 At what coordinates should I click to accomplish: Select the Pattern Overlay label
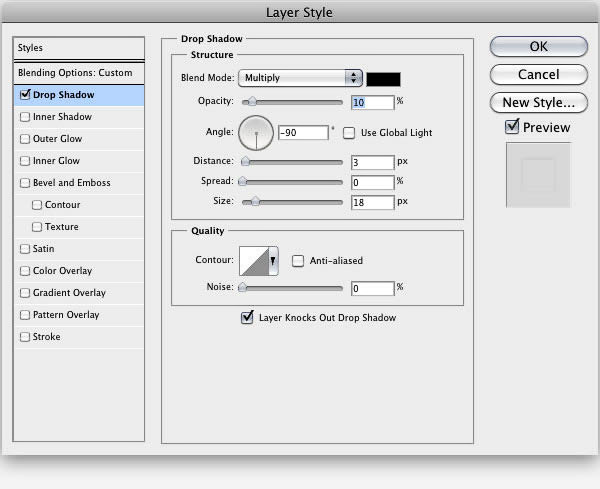66,315
